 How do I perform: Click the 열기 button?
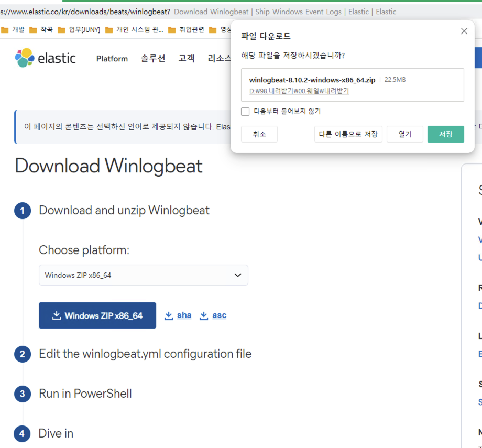[404, 134]
